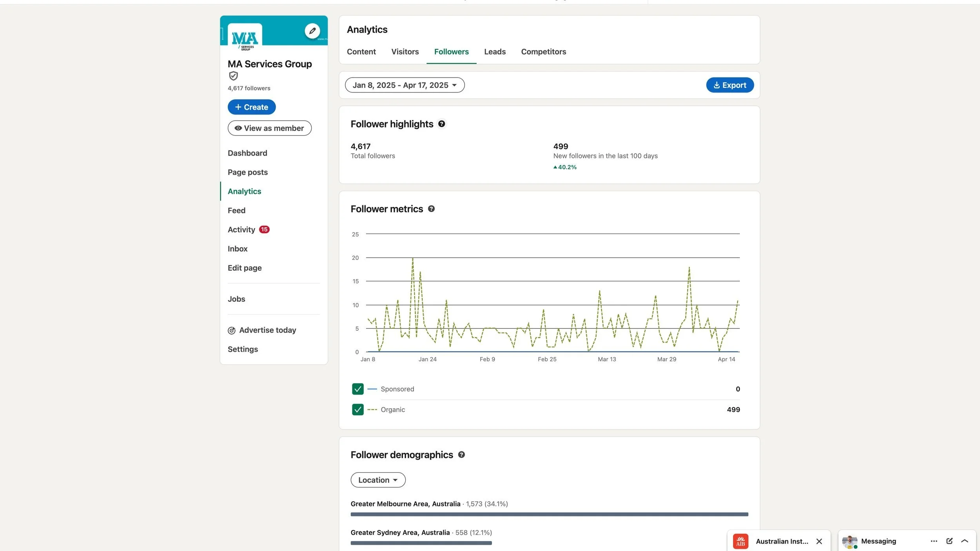Expand the Location demographics dropdown
Screen dimensions: 980x551
378,480
